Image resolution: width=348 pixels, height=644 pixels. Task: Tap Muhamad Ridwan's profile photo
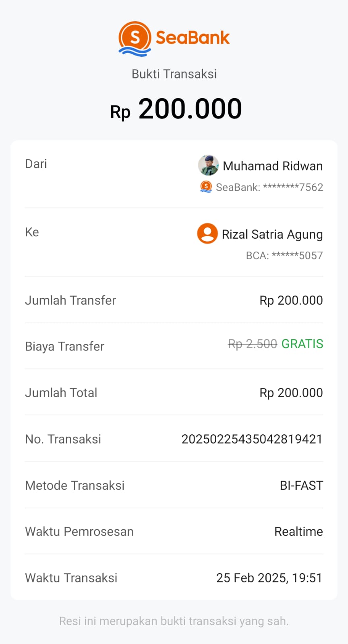208,165
